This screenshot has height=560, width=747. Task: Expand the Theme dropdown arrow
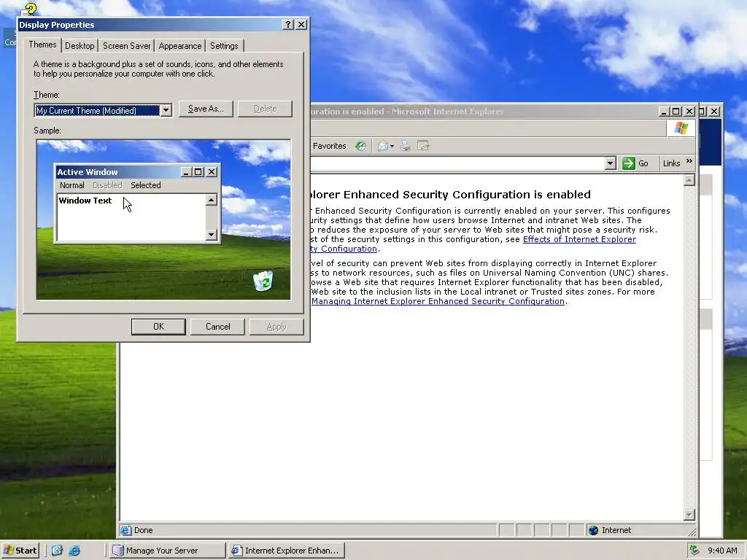(166, 111)
